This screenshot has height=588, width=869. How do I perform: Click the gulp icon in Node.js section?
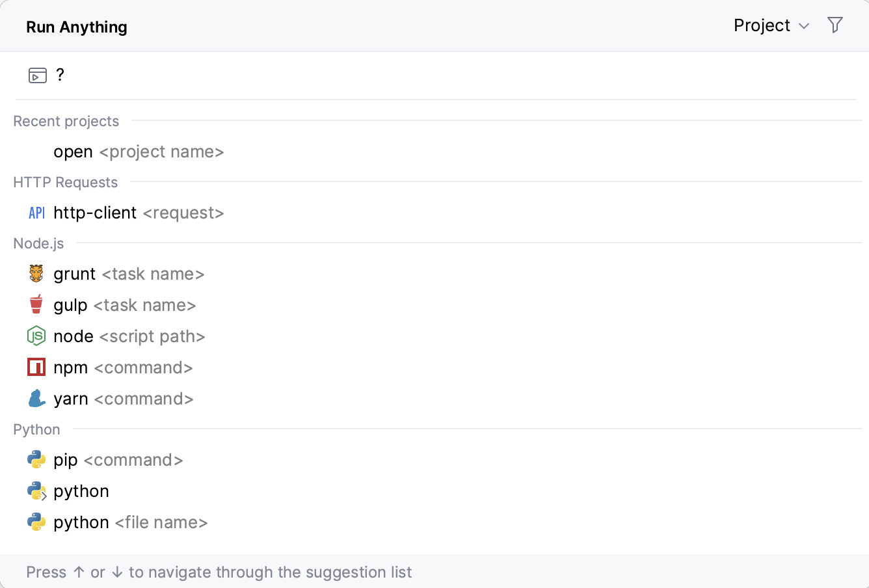pos(37,304)
